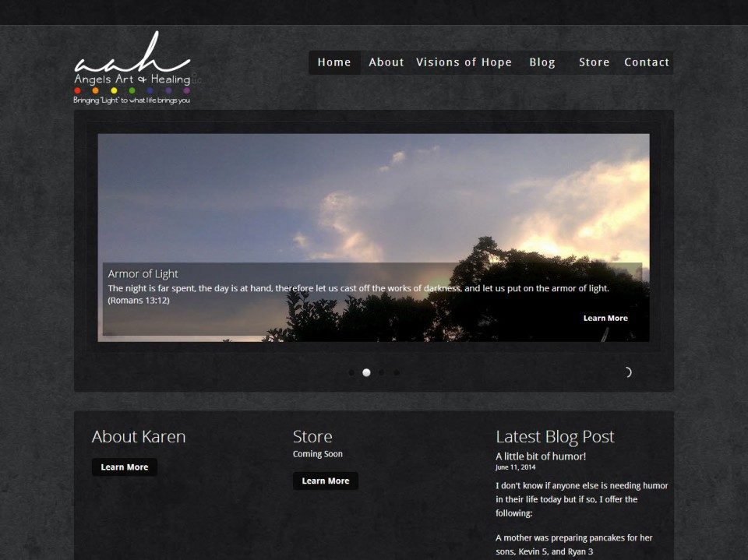Click the Store section heading
This screenshot has width=748, height=560.
point(312,436)
